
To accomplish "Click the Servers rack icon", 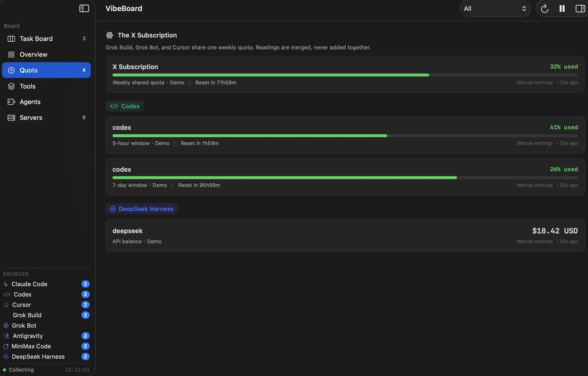I will tap(11, 118).
